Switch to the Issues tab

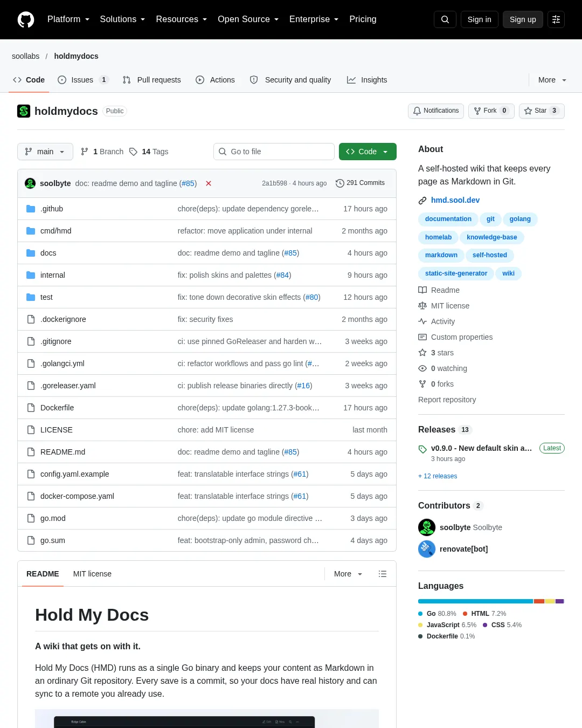pos(83,80)
